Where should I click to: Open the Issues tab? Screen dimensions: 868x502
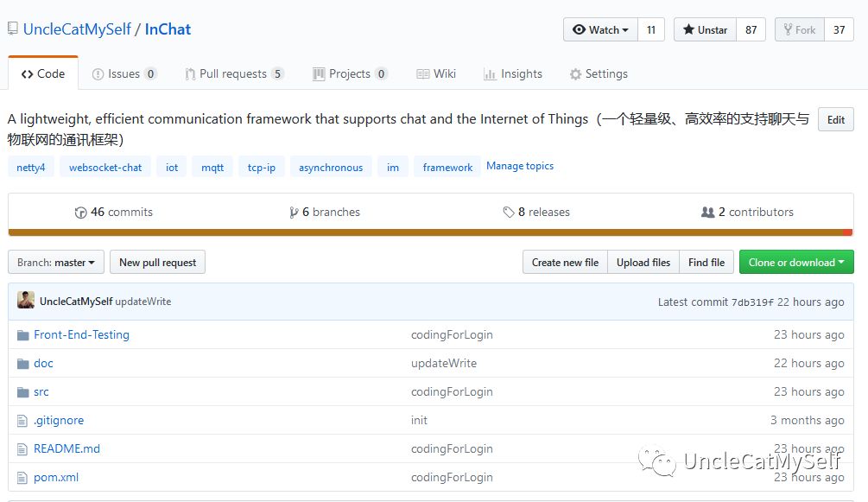coord(124,73)
